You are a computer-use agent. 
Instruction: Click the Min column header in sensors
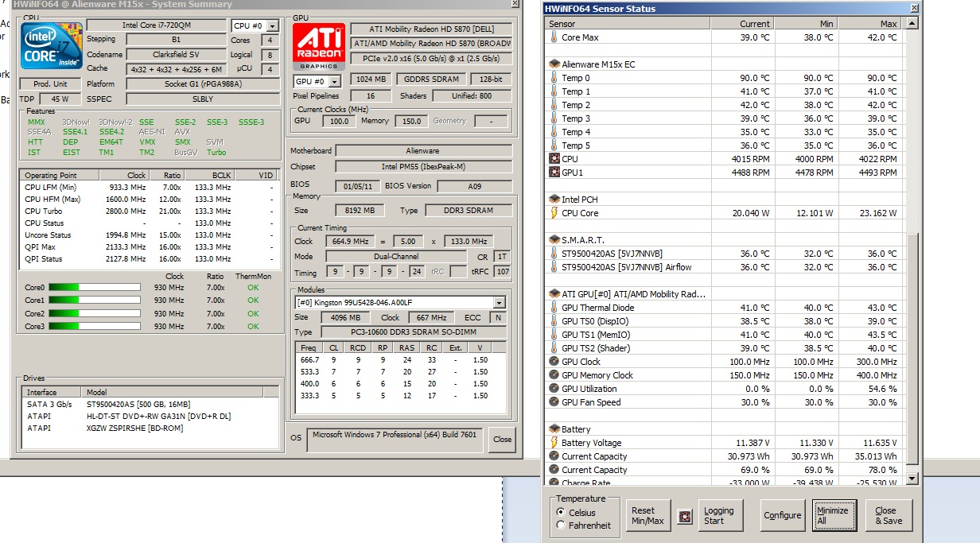[x=807, y=24]
